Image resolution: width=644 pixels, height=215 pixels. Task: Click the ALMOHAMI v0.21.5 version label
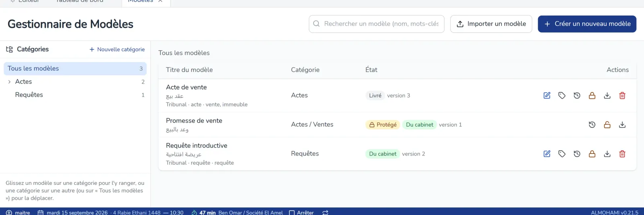[x=615, y=213]
